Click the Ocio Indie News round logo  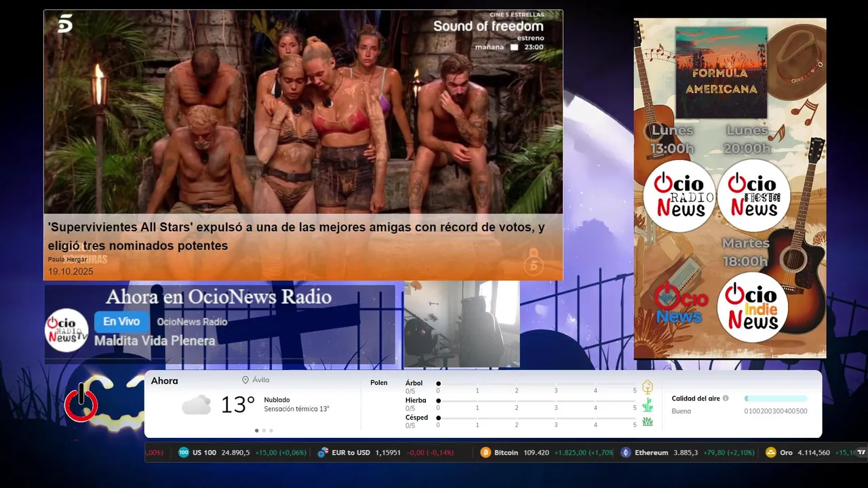click(x=752, y=308)
